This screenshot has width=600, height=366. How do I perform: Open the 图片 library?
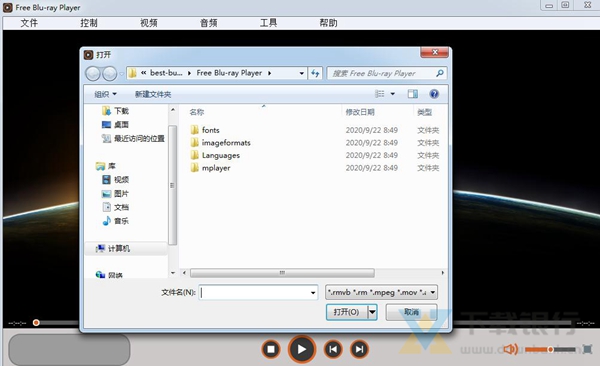pyautogui.click(x=116, y=194)
